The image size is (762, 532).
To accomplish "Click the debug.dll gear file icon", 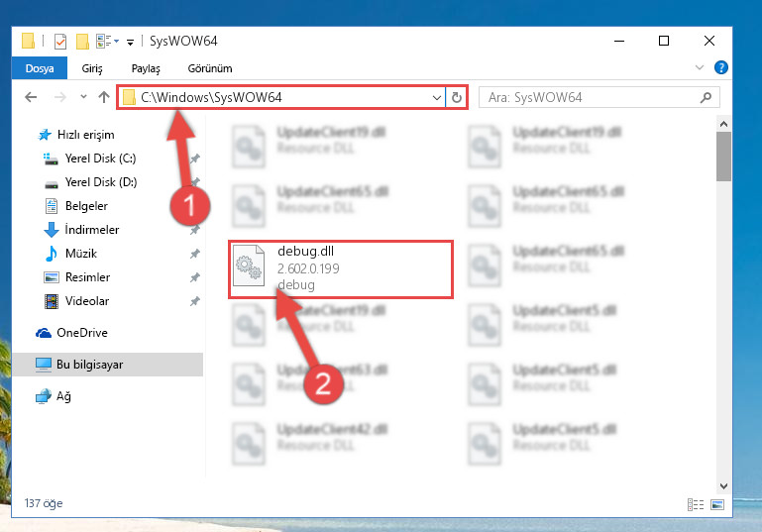I will pos(249,266).
